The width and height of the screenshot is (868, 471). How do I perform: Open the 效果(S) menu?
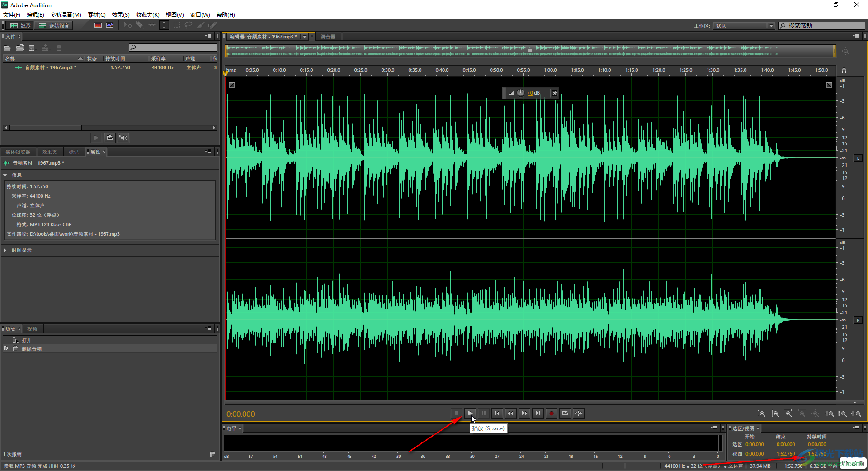[x=121, y=14]
